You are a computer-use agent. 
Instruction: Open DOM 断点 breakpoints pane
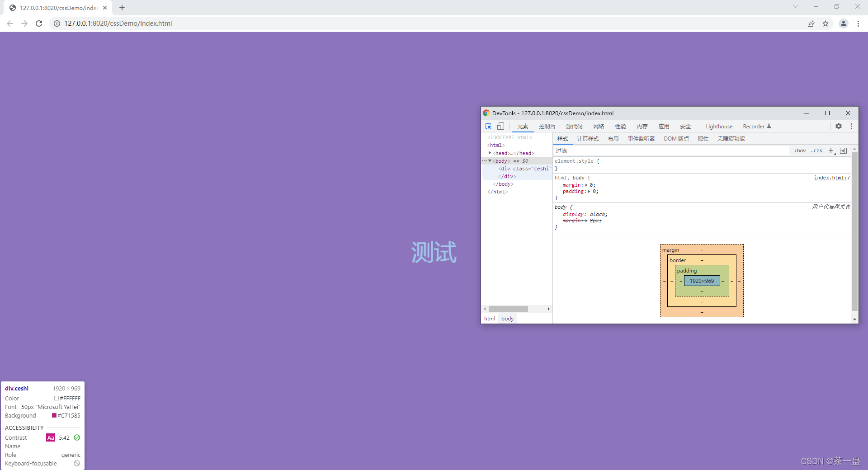(x=676, y=139)
